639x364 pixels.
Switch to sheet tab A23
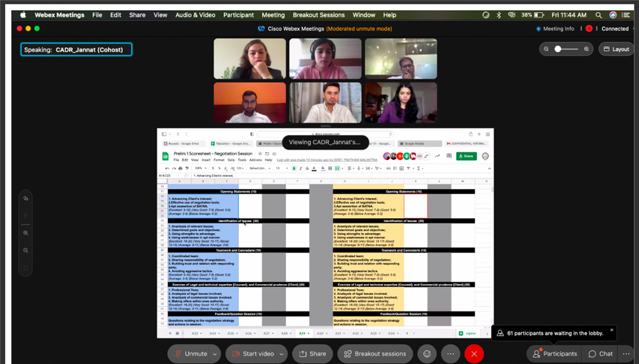pos(196,333)
